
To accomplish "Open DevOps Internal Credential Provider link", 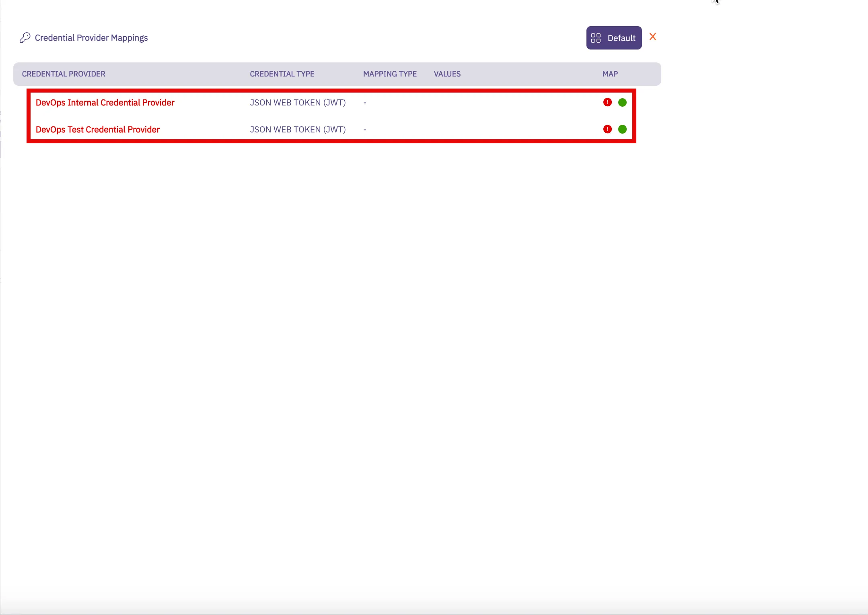I will pos(105,103).
